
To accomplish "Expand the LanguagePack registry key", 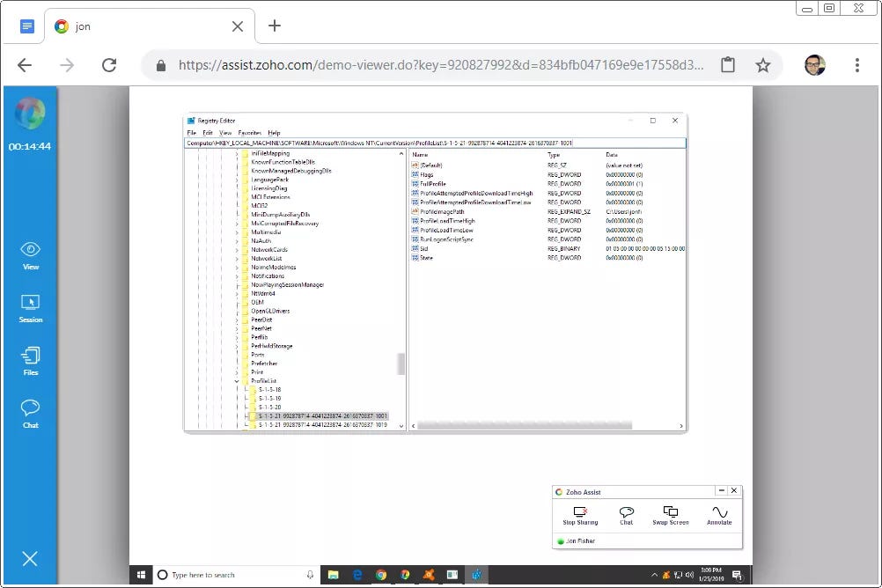I will pos(237,180).
